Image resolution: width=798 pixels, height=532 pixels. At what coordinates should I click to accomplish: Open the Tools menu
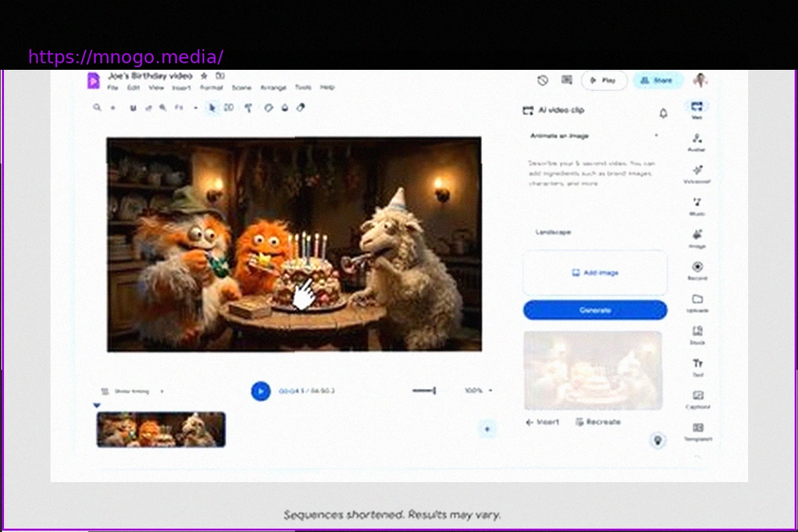(303, 88)
